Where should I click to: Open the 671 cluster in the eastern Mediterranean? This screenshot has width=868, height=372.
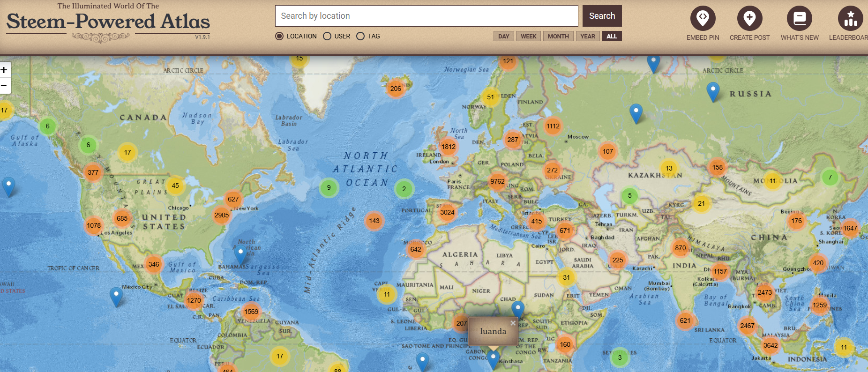[x=565, y=231]
